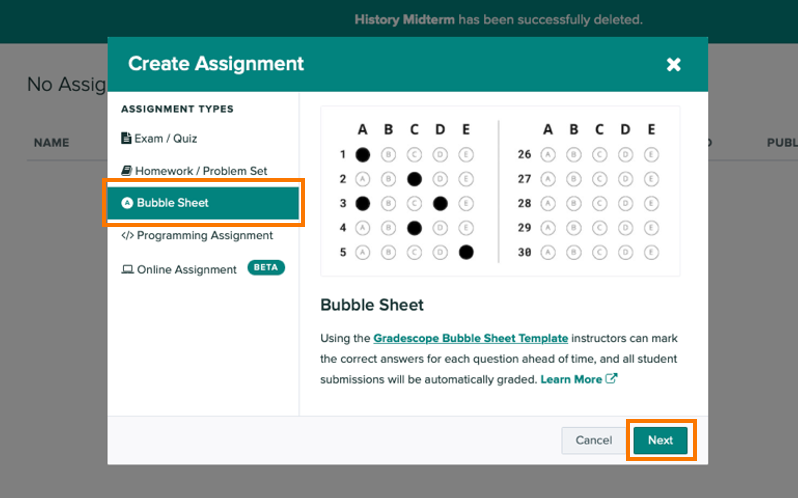Click the external link icon after Learn More
Image resolution: width=798 pixels, height=498 pixels.
[x=611, y=378]
